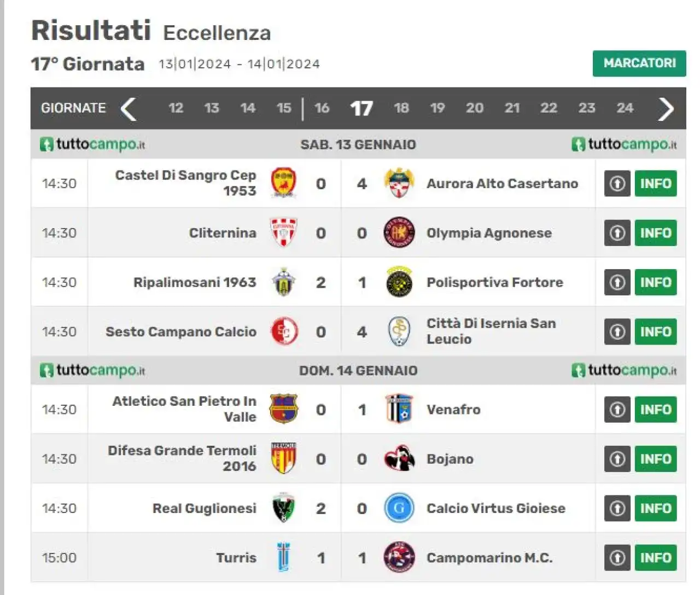Open INFO for Ripalimosani vs Polisportiva Fortore
Image resolution: width=700 pixels, height=595 pixels.
[656, 282]
